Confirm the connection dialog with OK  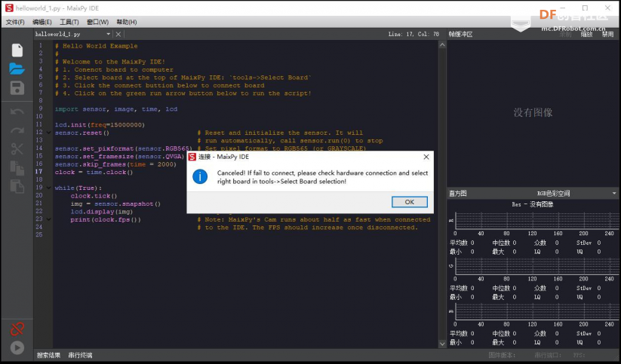[410, 202]
